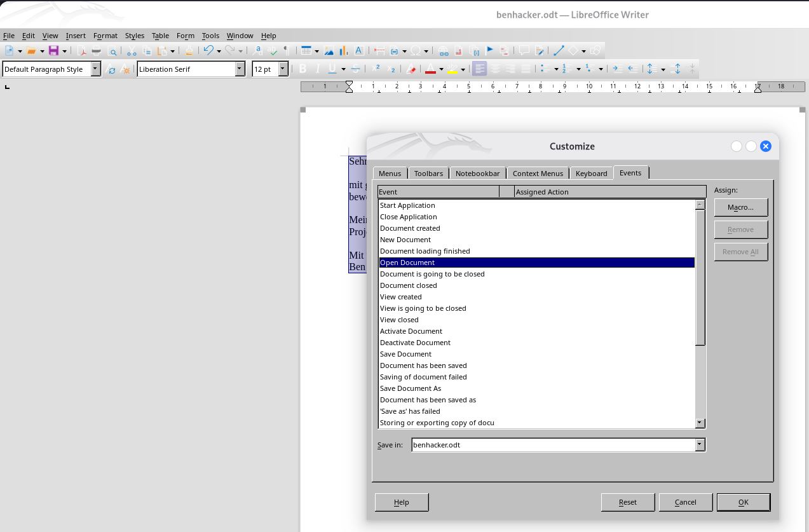The image size is (809, 532).
Task: Activate the Clone Formatting paintbrush icon
Action: 187,50
